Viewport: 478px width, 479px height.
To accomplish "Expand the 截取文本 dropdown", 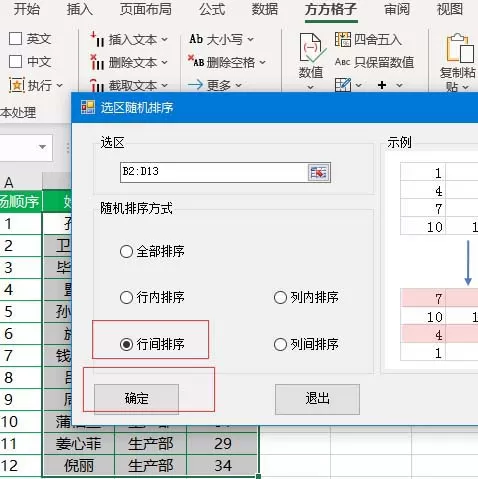I will pos(165,85).
